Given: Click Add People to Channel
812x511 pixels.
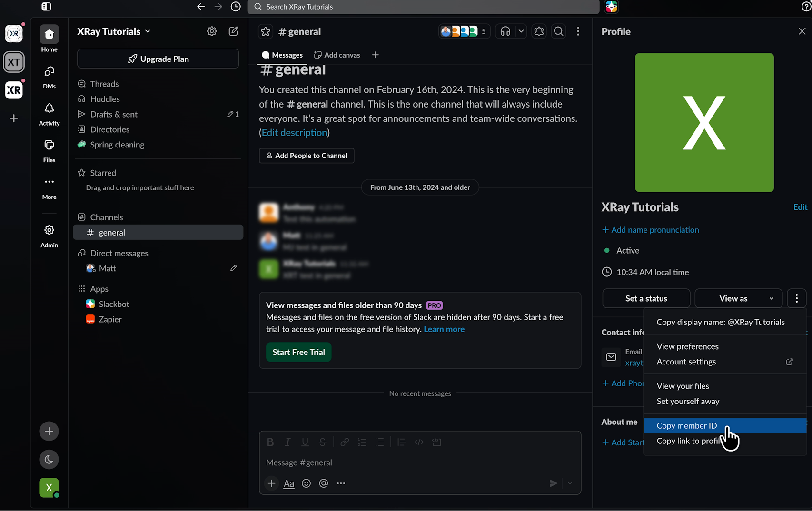Looking at the screenshot, I should pyautogui.click(x=307, y=156).
